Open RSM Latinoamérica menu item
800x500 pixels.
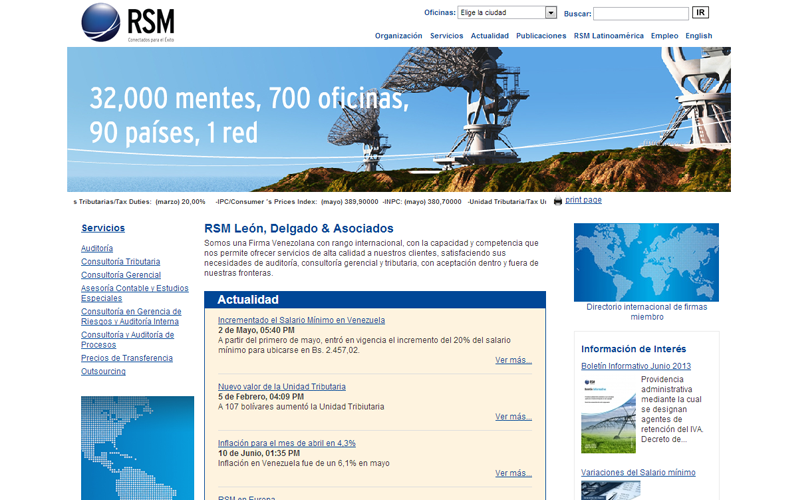click(x=609, y=36)
